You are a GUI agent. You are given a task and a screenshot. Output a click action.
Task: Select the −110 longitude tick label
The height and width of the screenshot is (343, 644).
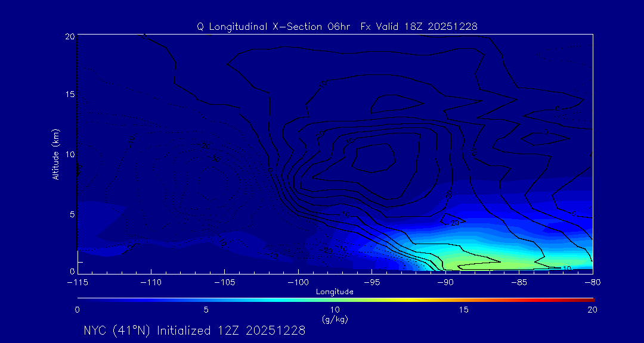click(151, 283)
